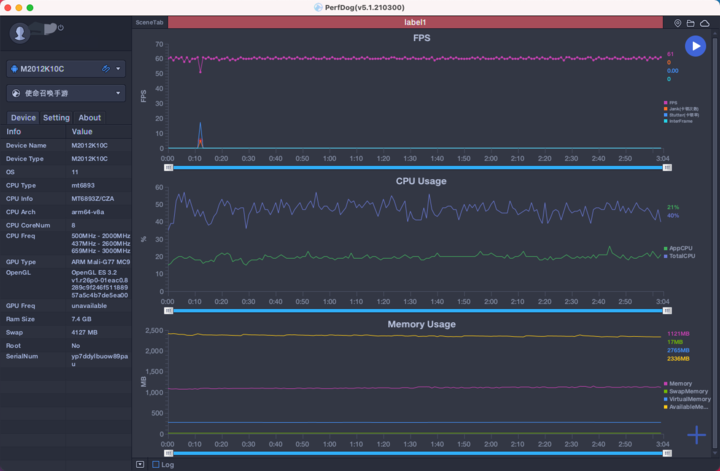The width and height of the screenshot is (720, 471).
Task: Click the user avatar profile icon
Action: pos(20,33)
